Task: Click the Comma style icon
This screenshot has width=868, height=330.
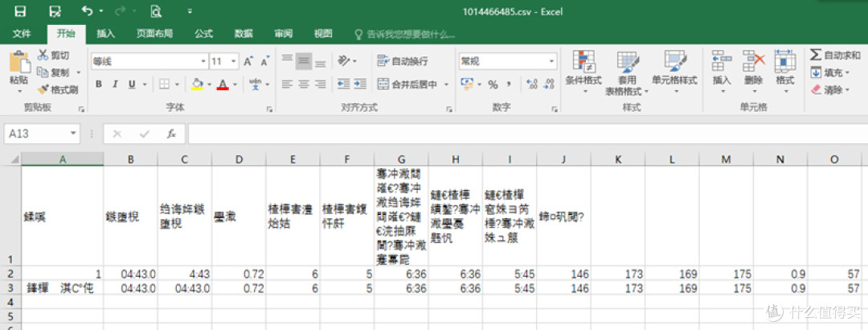Action: click(x=508, y=85)
